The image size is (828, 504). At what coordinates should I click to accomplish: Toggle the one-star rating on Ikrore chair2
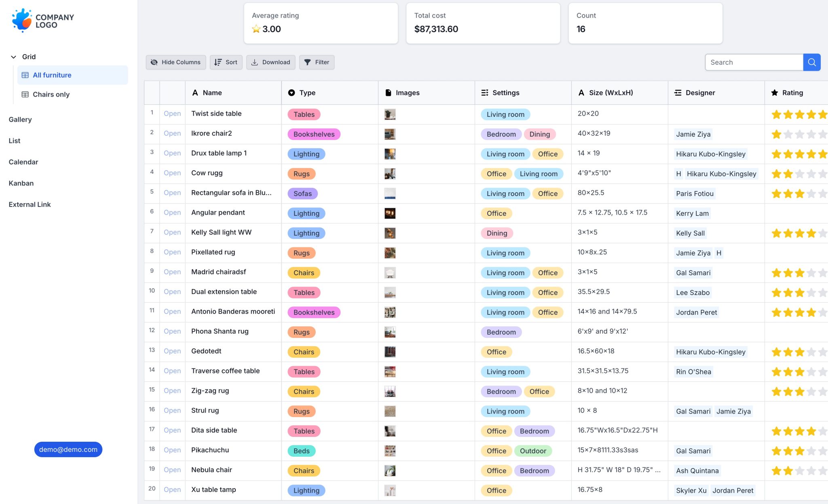[776, 134]
